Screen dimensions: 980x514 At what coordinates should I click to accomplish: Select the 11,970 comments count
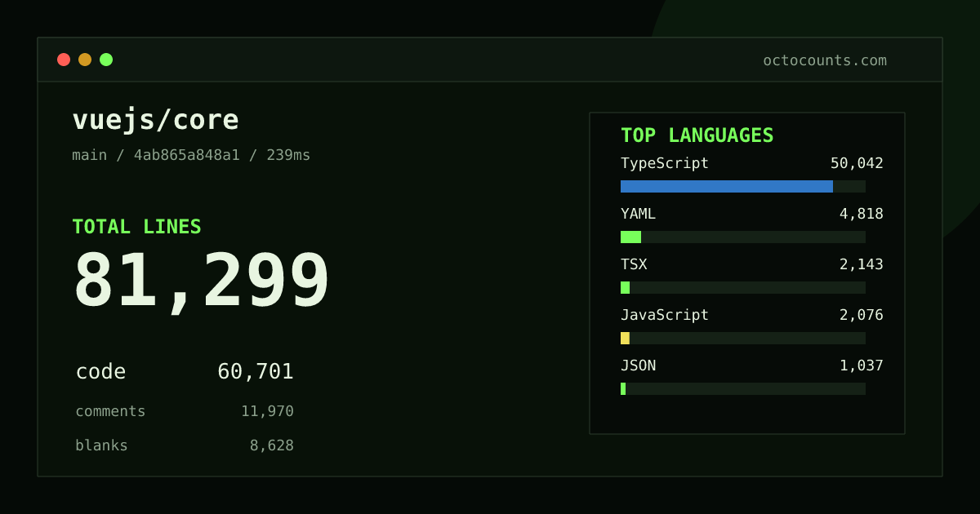point(267,411)
